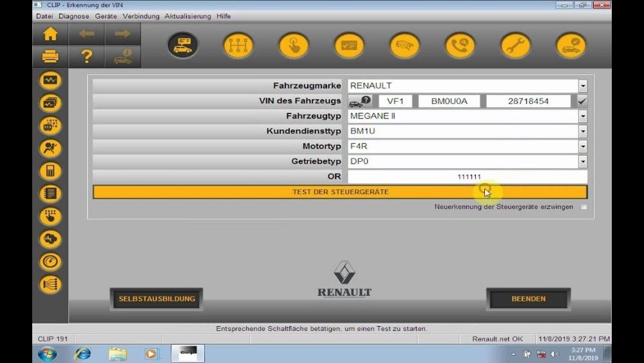
Task: Click the BM0U0A VIN field
Action: [x=450, y=101]
